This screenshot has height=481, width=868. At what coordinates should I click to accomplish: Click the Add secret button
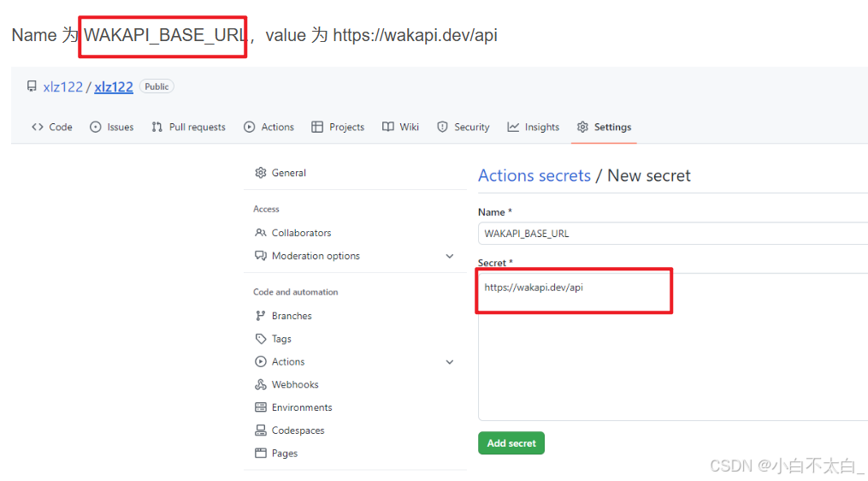[x=511, y=443]
